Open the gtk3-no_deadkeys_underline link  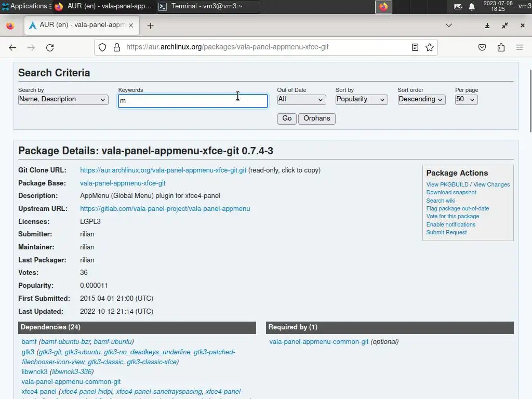click(x=147, y=352)
